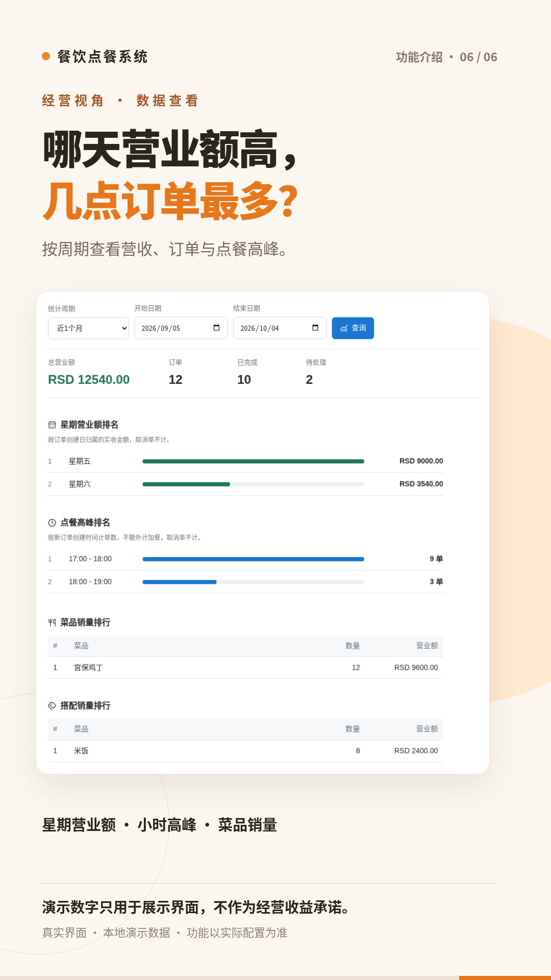This screenshot has height=980, width=551.
Task: Click the 营业额 header in 搭配销量排行 table
Action: click(x=427, y=729)
